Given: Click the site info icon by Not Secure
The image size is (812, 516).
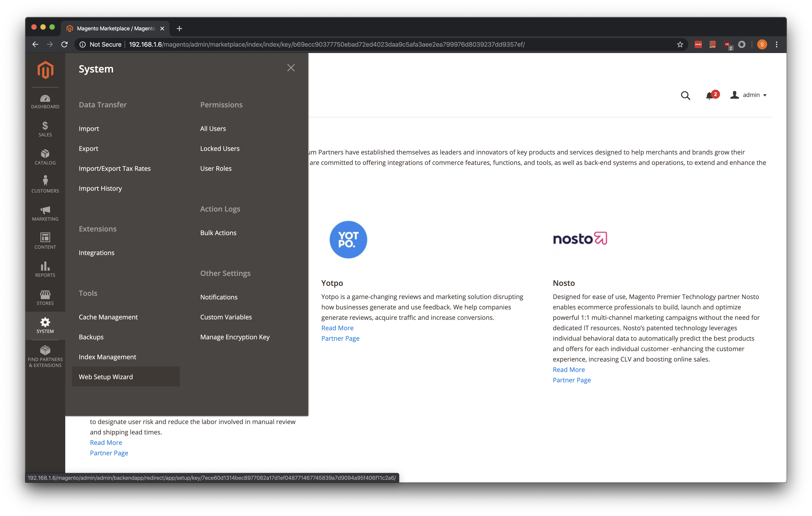Looking at the screenshot, I should (x=83, y=44).
